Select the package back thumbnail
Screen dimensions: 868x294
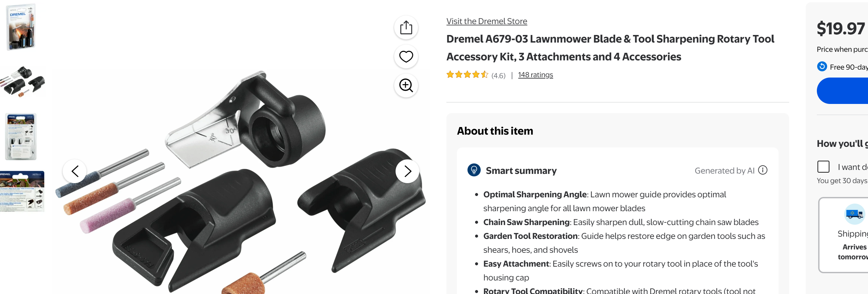point(21,137)
